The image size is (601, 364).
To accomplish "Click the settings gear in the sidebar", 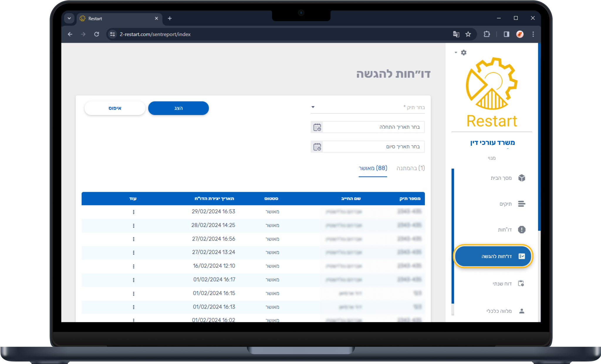I will click(464, 53).
